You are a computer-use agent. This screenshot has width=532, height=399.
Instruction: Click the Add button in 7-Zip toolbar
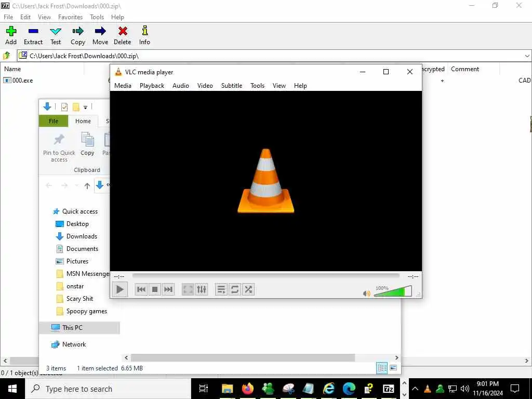click(11, 35)
